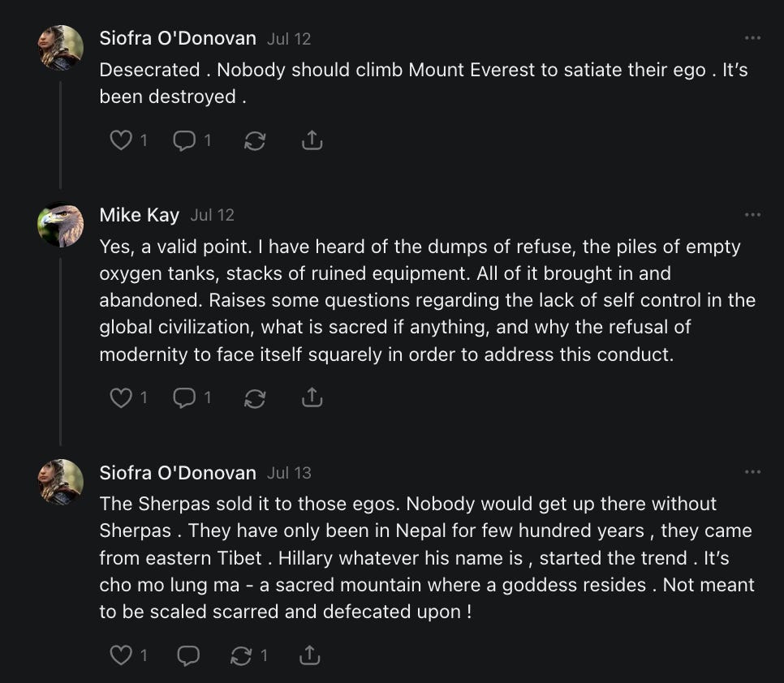This screenshot has height=683, width=784.
Task: Like Siofra's first comment about Everest desecration
Action: coord(121,140)
